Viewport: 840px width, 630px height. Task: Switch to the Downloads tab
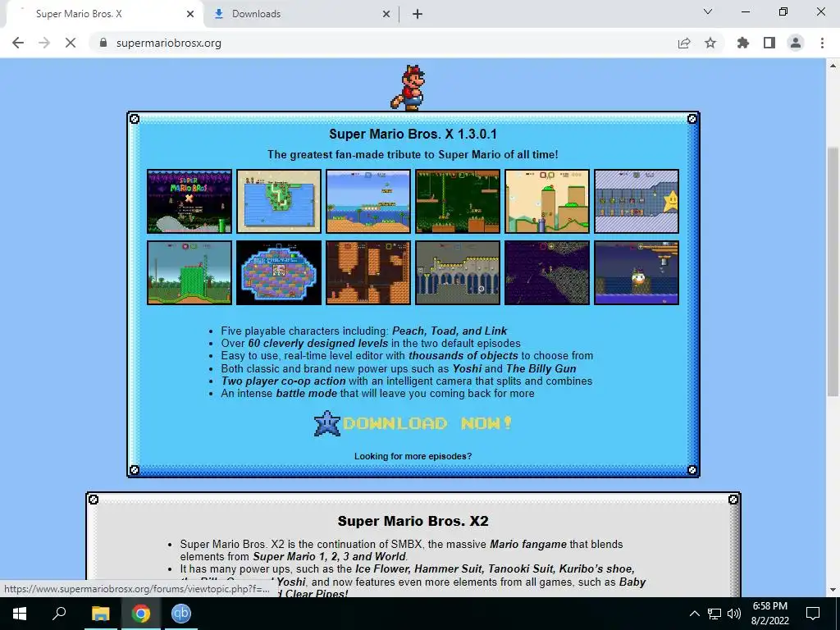pos(300,14)
